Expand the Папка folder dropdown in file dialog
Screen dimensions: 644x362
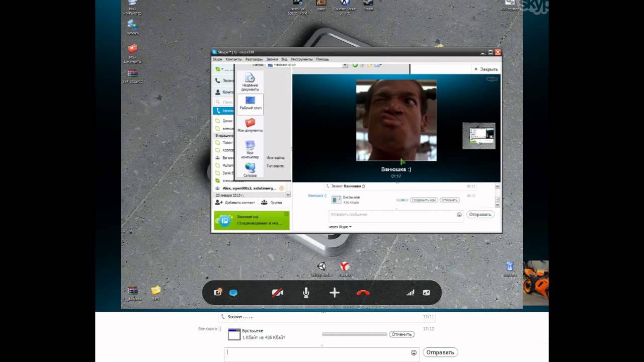pyautogui.click(x=345, y=65)
